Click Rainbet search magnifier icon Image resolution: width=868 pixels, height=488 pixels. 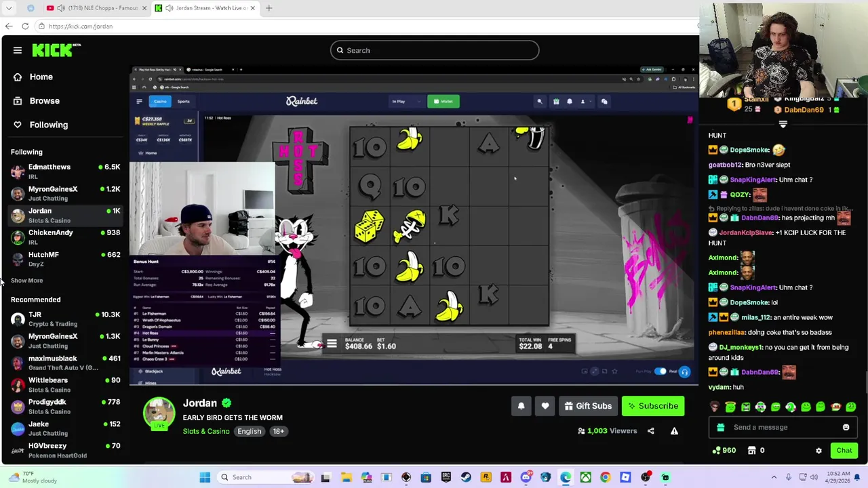coord(540,102)
